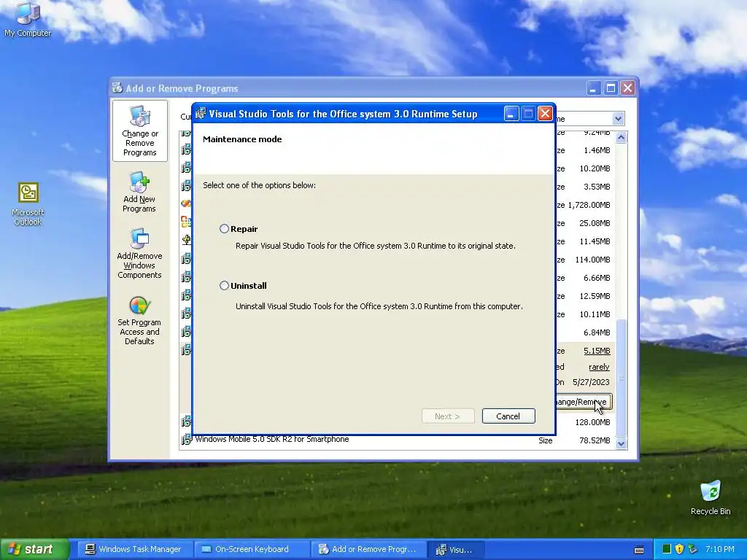
Task: Click Cancel in the setup dialog
Action: point(508,416)
